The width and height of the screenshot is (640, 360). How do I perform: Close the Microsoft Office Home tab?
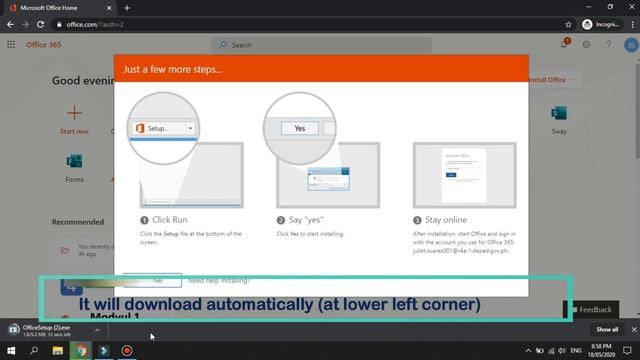coord(109,8)
